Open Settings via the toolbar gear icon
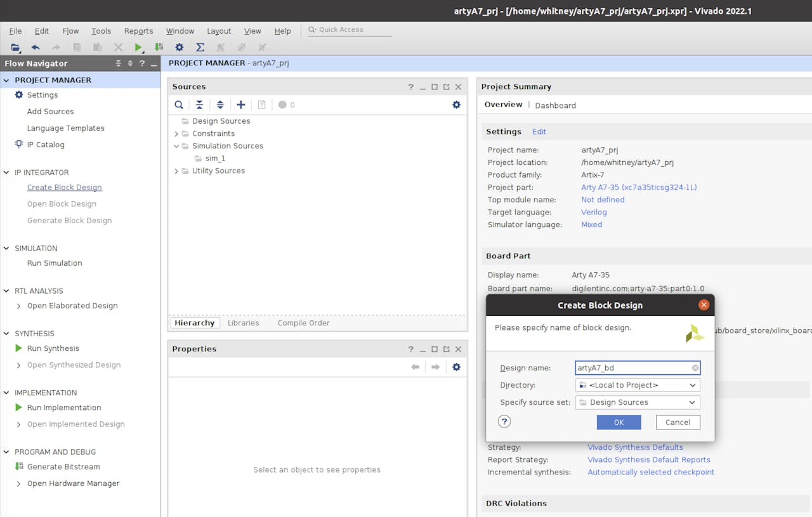The height and width of the screenshot is (517, 812). [180, 48]
